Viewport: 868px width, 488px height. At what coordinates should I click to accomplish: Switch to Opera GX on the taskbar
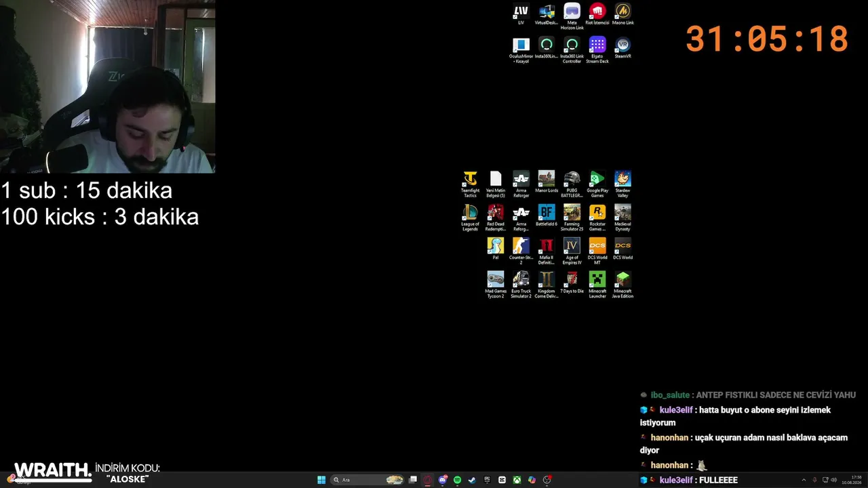click(x=428, y=480)
